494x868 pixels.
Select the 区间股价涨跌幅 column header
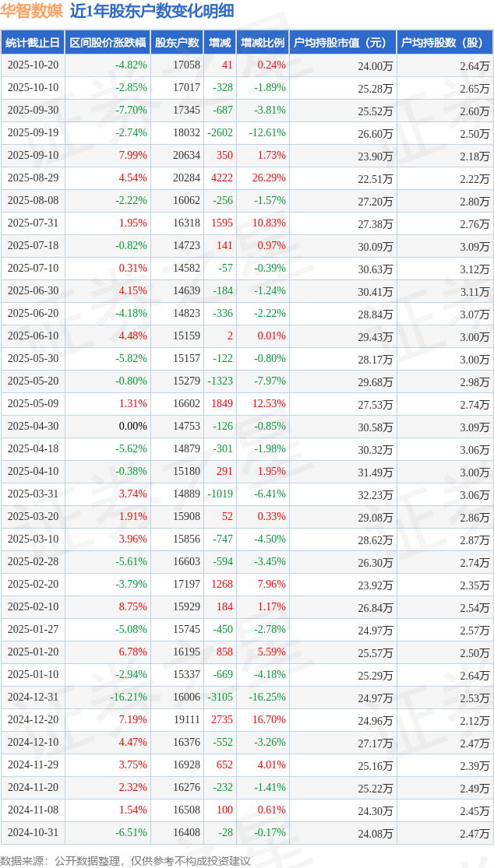107,43
